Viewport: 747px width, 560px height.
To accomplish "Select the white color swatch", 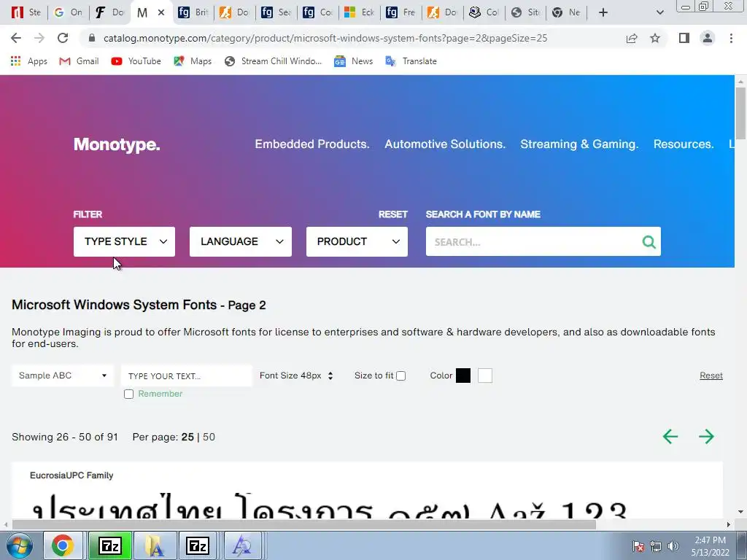I will pyautogui.click(x=485, y=376).
